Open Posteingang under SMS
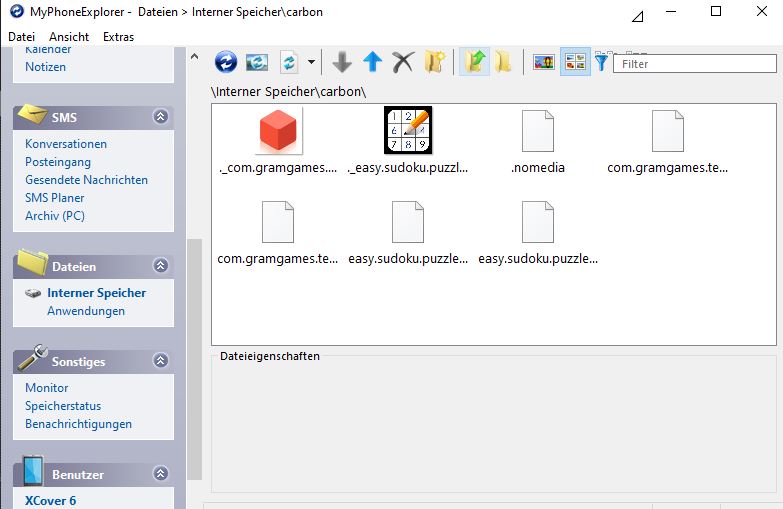This screenshot has width=783, height=509. point(58,162)
